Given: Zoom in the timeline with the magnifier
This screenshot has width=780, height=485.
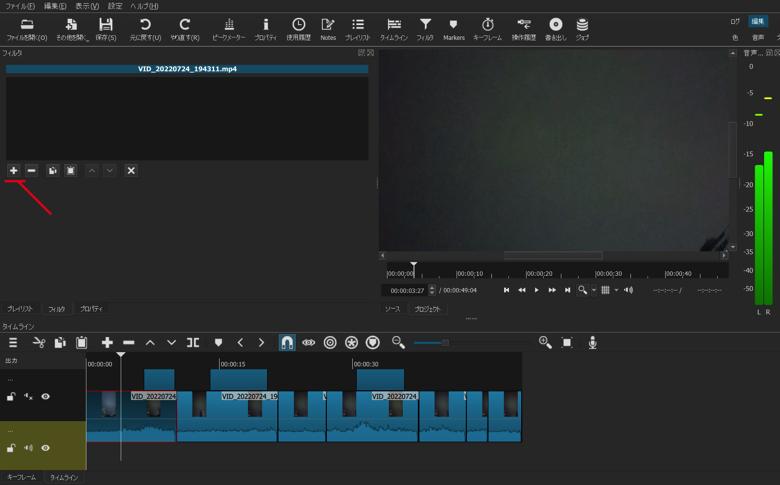Looking at the screenshot, I should pos(545,342).
